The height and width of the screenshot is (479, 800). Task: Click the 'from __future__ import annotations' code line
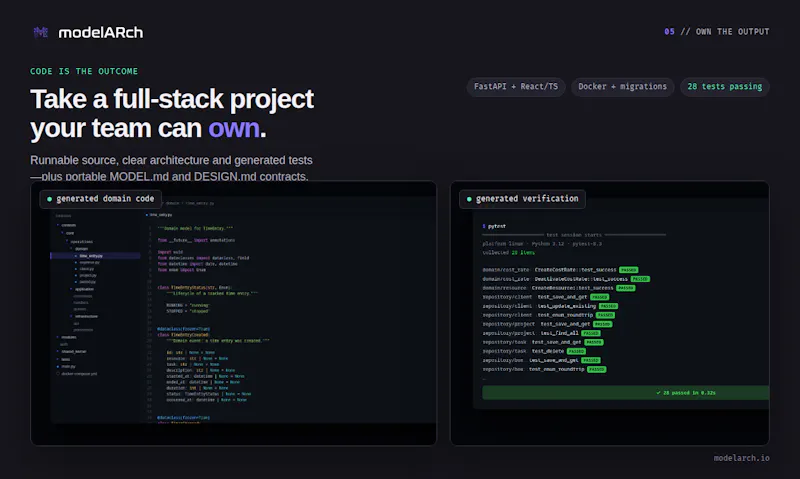[196, 240]
